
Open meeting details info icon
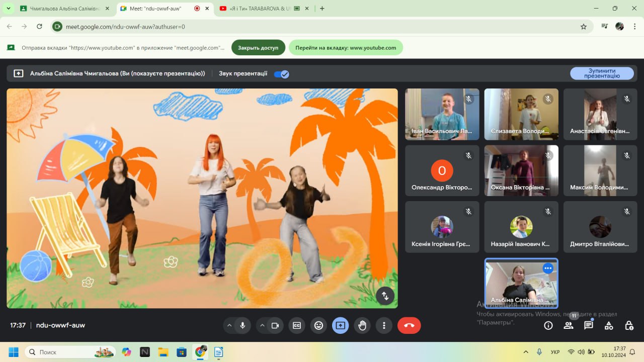(548, 326)
